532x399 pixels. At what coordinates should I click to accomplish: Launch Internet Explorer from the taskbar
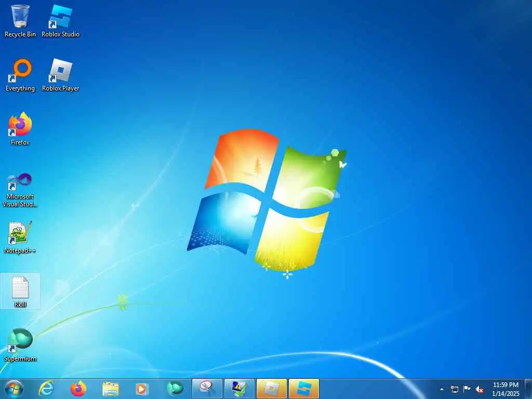pyautogui.click(x=46, y=389)
